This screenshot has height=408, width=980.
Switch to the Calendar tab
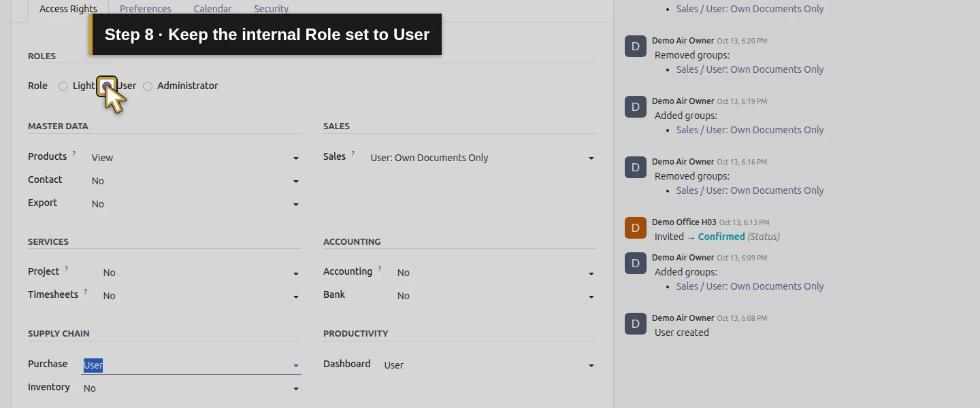[212, 9]
